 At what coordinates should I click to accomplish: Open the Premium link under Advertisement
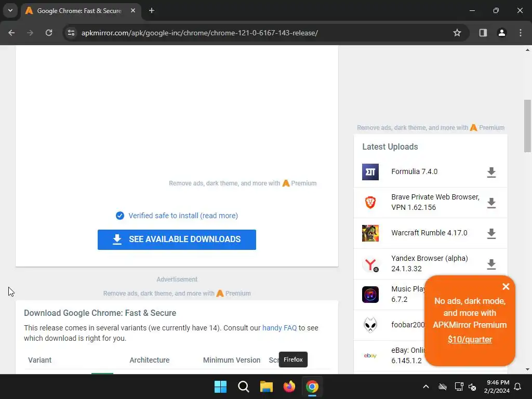(233, 293)
